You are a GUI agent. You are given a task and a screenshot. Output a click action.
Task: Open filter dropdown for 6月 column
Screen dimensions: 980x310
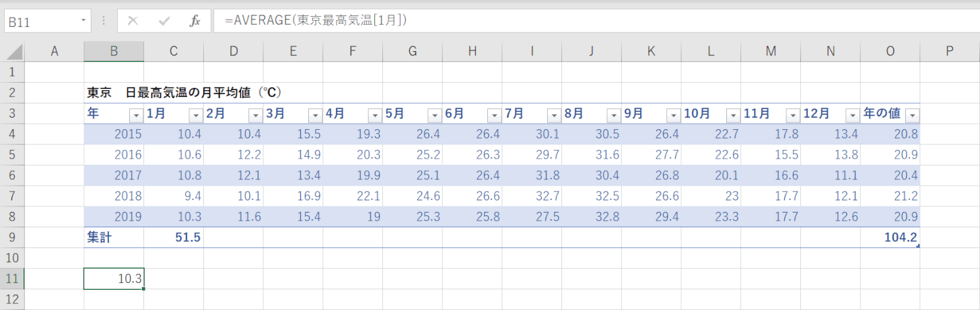point(494,114)
